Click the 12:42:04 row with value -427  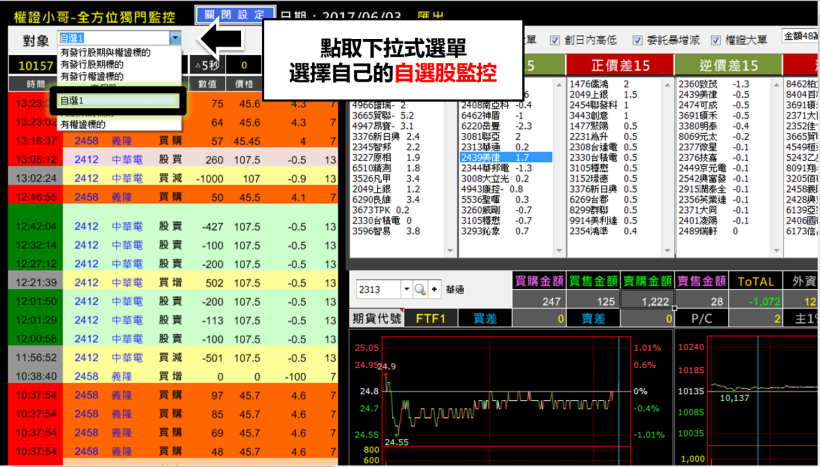pos(173,226)
